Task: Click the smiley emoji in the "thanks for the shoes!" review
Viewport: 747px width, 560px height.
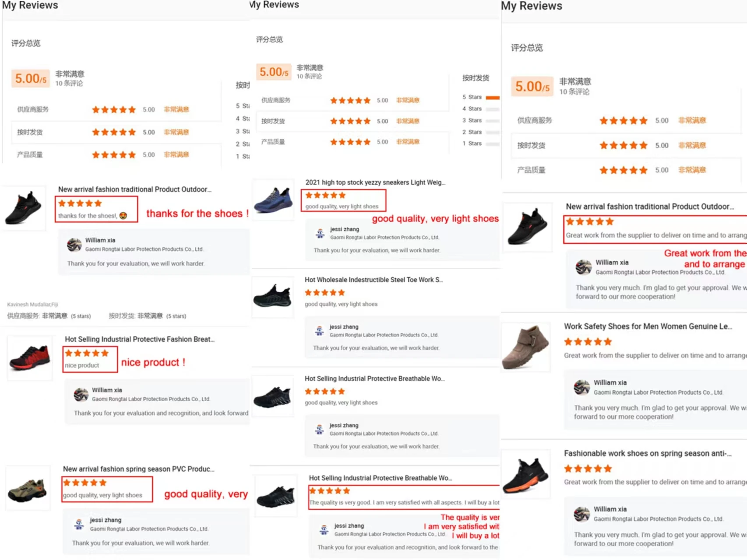Action: tap(123, 216)
